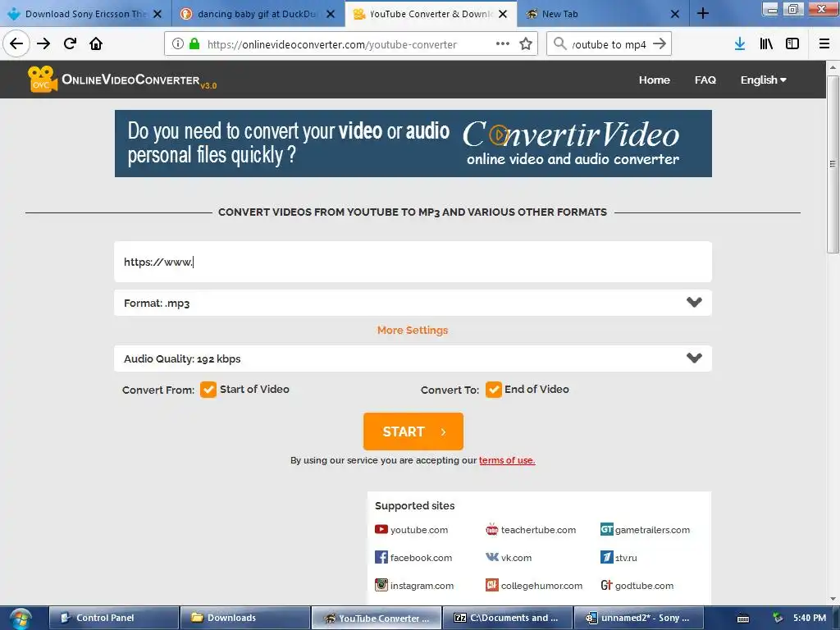Open a new browser tab
This screenshot has height=630, width=840.
[x=703, y=13]
